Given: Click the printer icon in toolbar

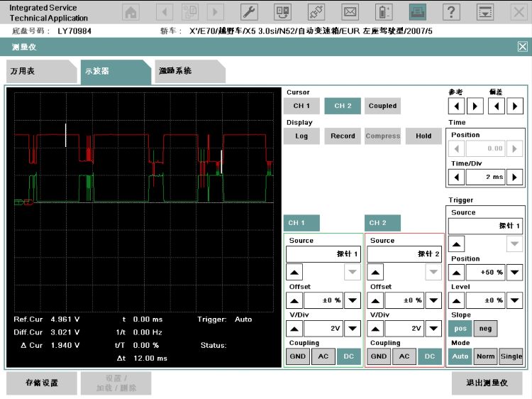Looking at the screenshot, I should pyautogui.click(x=418, y=12).
